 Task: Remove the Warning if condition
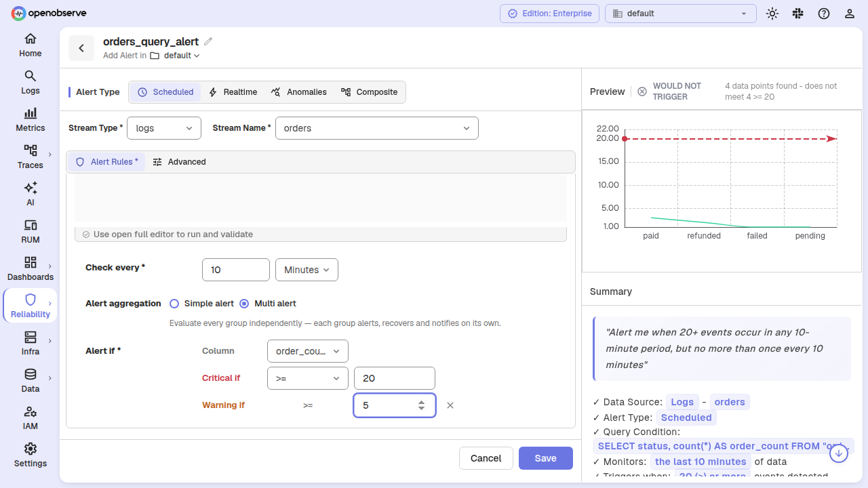[x=450, y=405]
